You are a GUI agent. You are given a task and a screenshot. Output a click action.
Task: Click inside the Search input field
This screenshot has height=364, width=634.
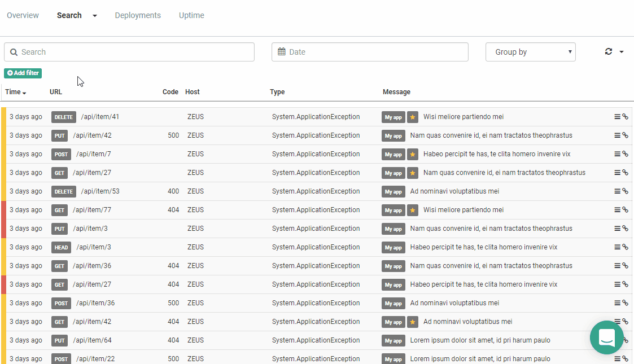click(113, 51)
